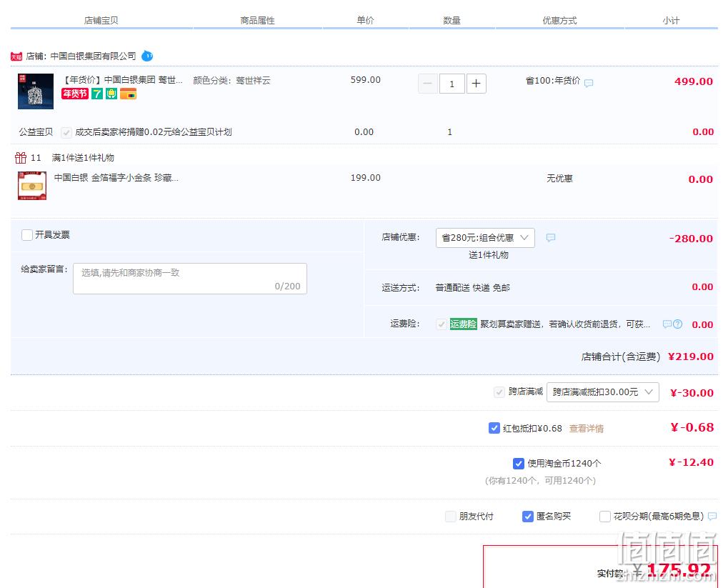This screenshot has width=723, height=588.
Task: Open Wangwang chat with the seller
Action: click(147, 56)
